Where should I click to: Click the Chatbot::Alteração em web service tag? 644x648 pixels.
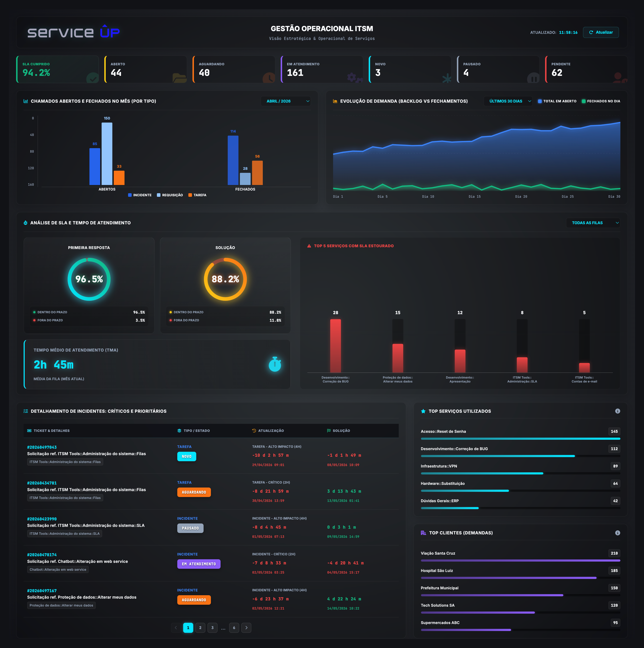[x=58, y=570]
